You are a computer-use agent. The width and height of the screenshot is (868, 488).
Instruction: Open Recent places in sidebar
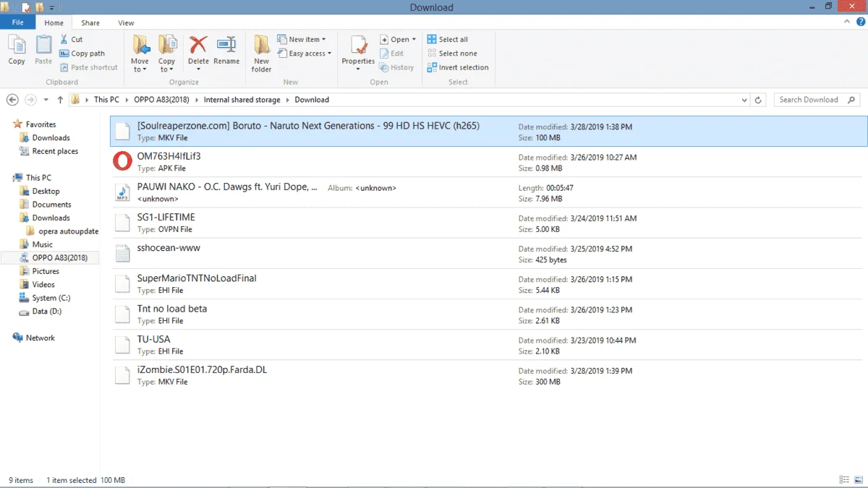click(x=55, y=151)
